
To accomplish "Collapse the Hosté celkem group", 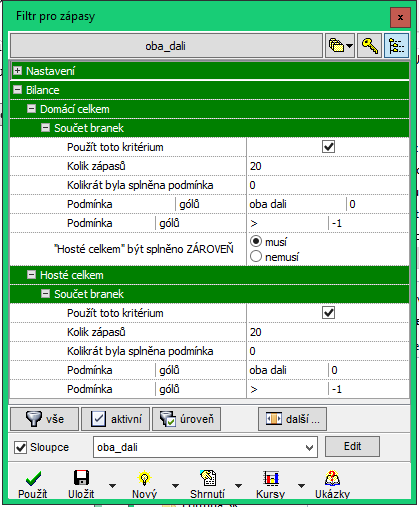I will 31,275.
